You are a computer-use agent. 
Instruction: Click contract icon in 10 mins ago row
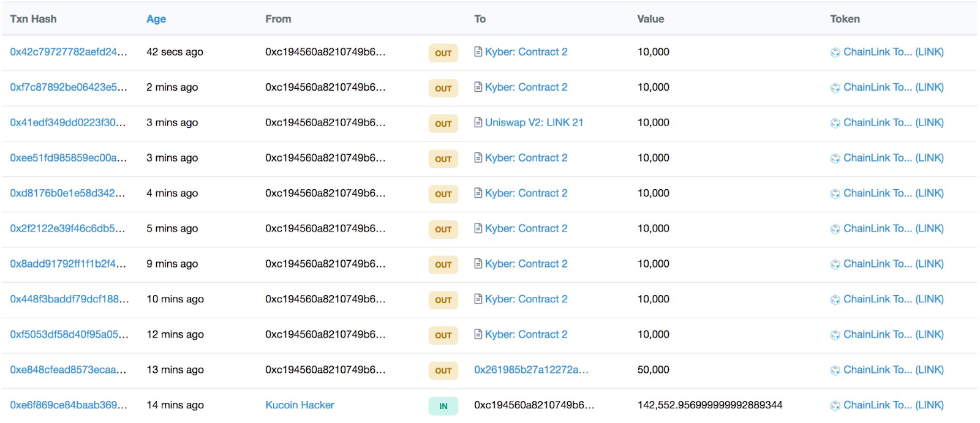pyautogui.click(x=478, y=299)
